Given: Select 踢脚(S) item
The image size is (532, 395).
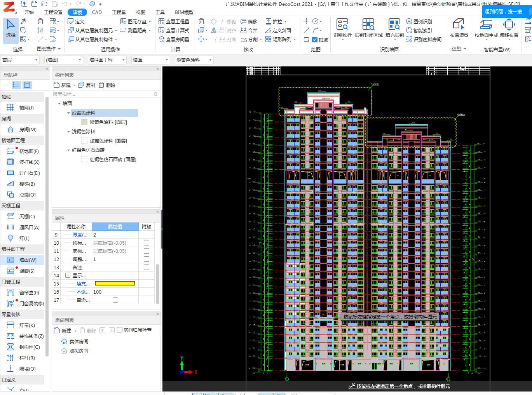Looking at the screenshot, I should (x=23, y=271).
